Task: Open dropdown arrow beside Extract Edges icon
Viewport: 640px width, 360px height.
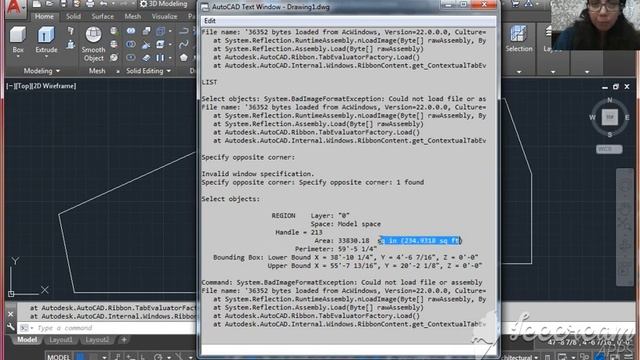Action: [170, 31]
